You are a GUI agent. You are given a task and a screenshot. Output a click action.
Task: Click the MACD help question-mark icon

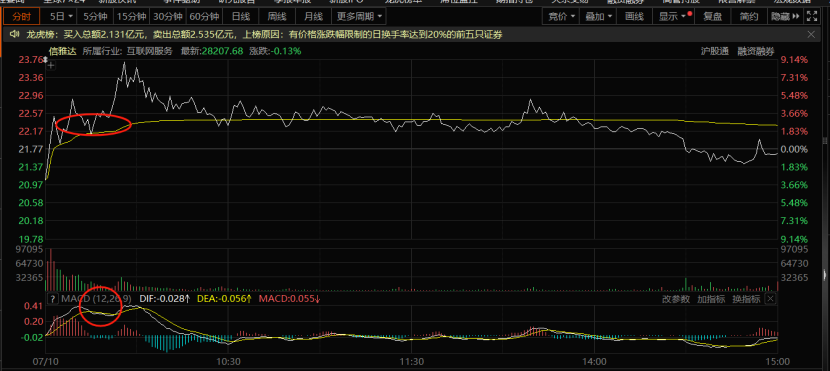[x=52, y=299]
